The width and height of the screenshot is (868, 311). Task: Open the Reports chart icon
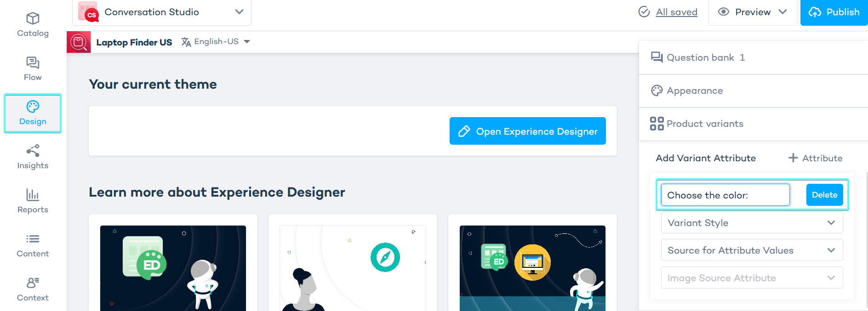click(x=33, y=195)
